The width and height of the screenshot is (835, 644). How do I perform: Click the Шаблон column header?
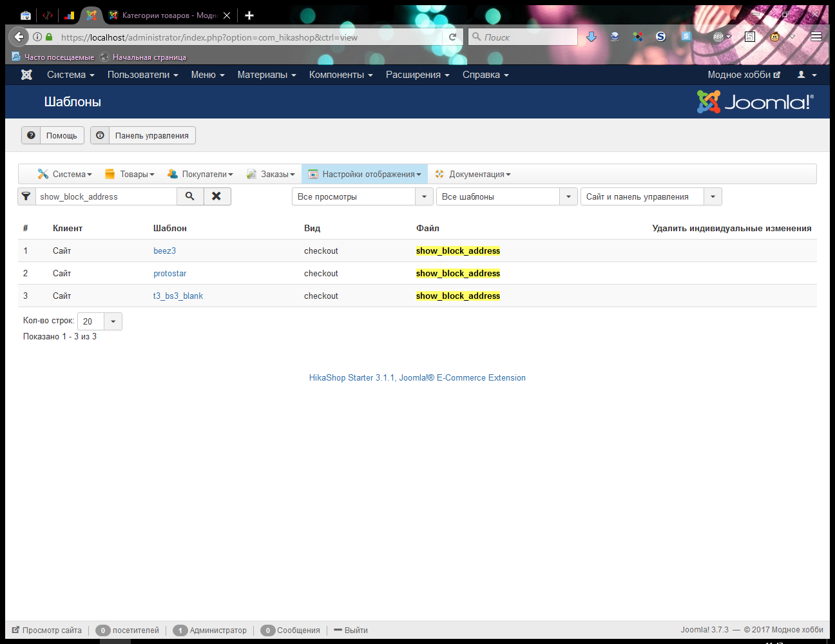point(170,228)
